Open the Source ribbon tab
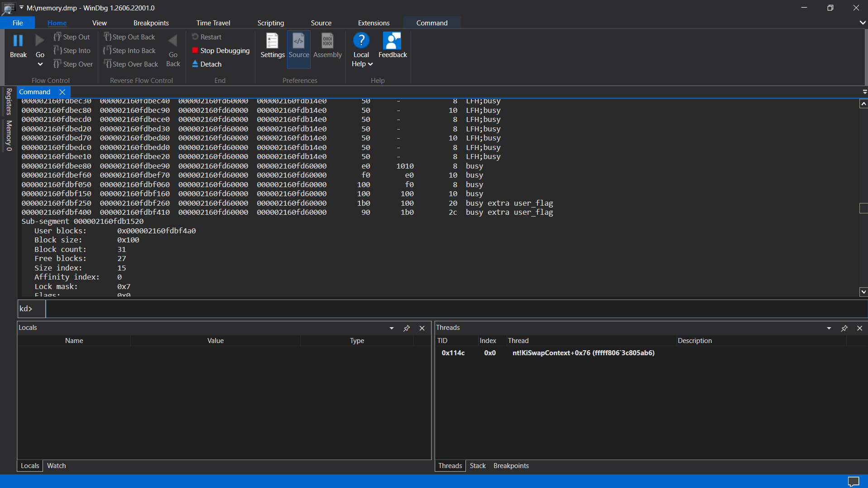The width and height of the screenshot is (868, 488). pos(321,23)
